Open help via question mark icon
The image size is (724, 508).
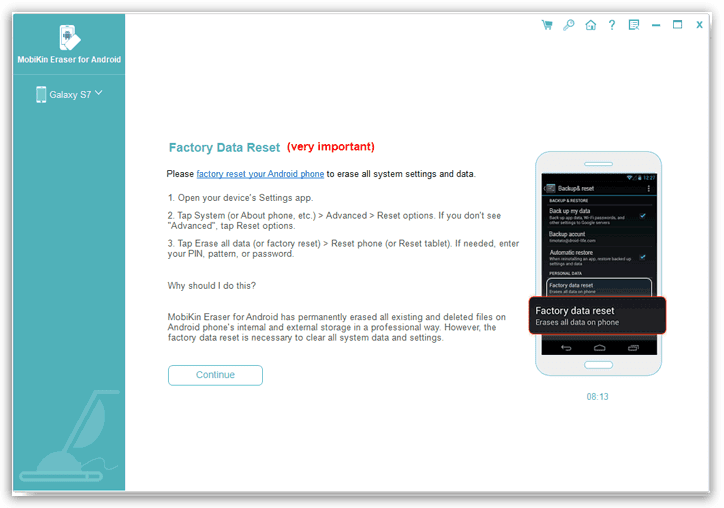pyautogui.click(x=612, y=25)
